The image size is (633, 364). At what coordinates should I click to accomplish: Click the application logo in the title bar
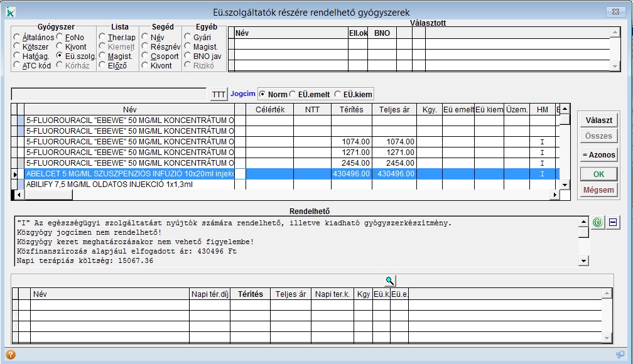click(x=11, y=12)
